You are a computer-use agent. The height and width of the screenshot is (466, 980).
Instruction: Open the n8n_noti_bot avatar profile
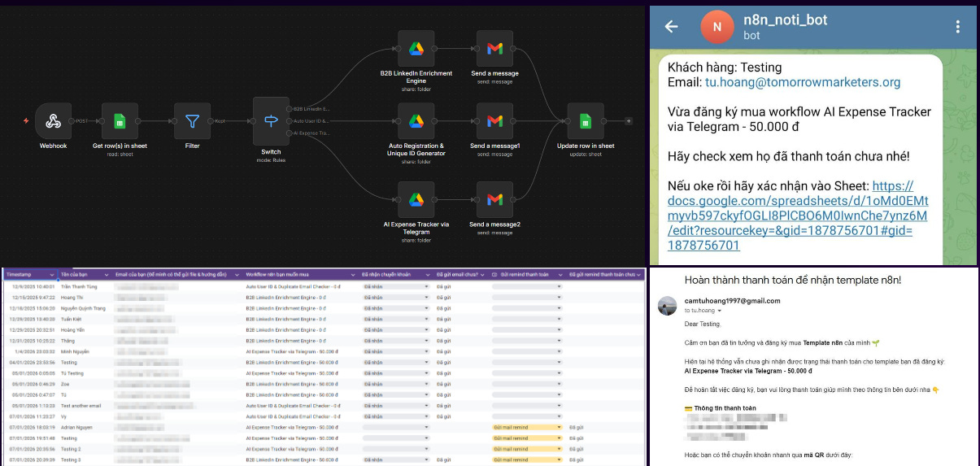716,26
